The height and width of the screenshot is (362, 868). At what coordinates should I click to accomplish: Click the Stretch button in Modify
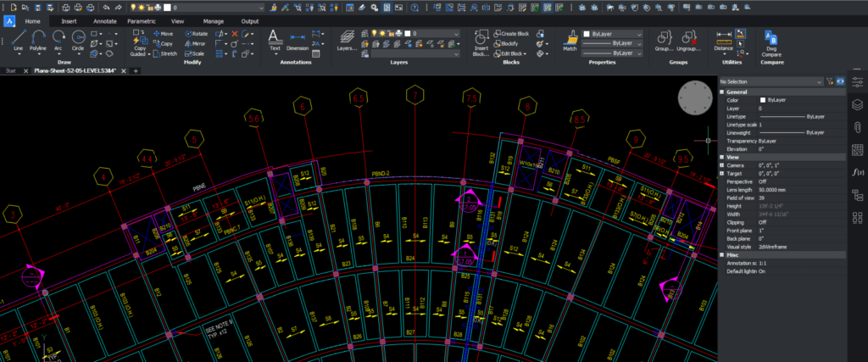pos(164,53)
